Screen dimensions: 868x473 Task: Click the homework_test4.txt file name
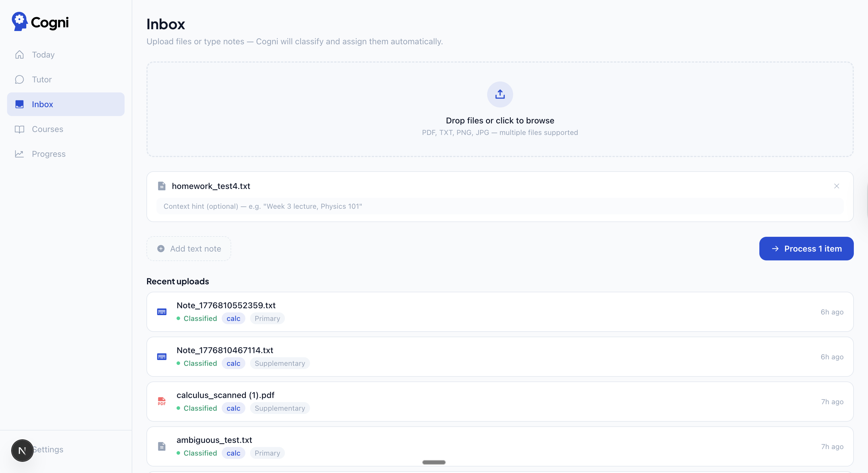(x=211, y=186)
